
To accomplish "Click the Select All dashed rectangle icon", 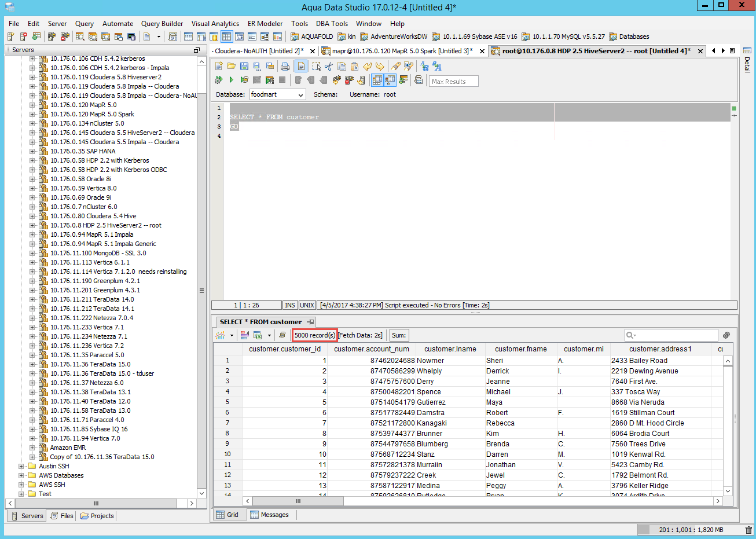I will 316,66.
